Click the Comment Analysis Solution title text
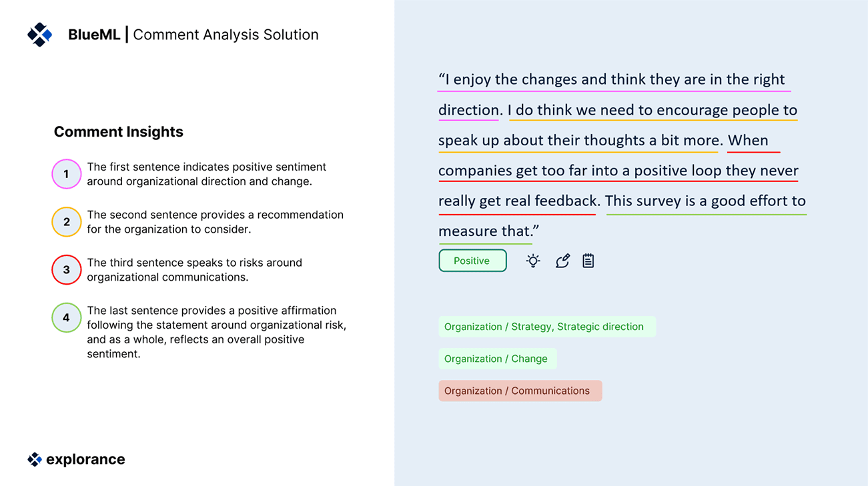Screen dimensions: 868x486 point(226,35)
